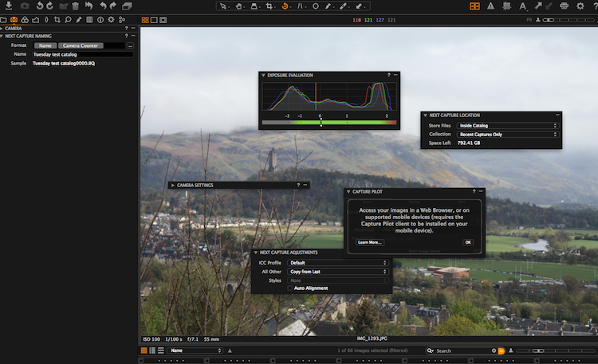Image resolution: width=598 pixels, height=364 pixels.
Task: Click the exposure warning triangle icon
Action: [x=490, y=6]
